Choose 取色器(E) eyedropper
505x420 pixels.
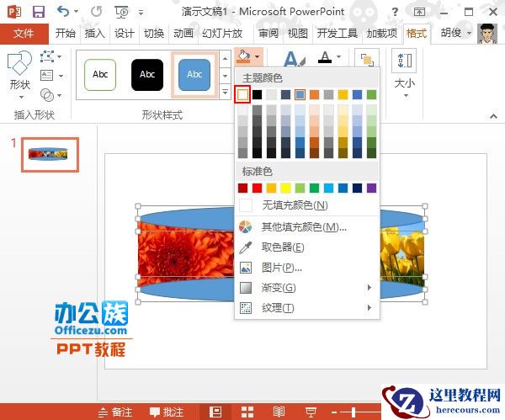click(307, 247)
